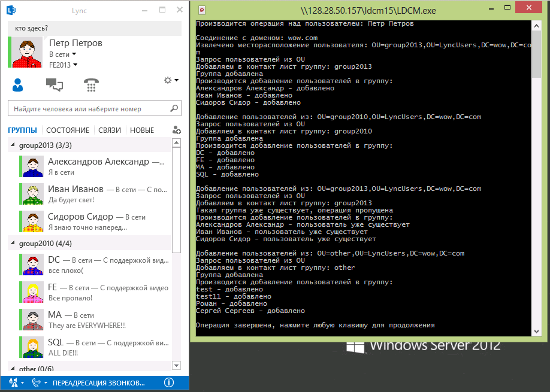Click "Операция завершена" line in console
The width and height of the screenshot is (550, 392).
pos(315,325)
